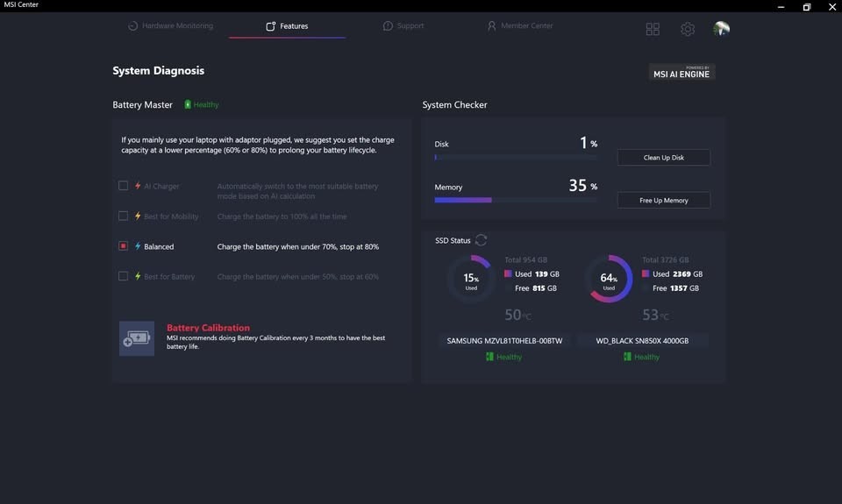This screenshot has height=504, width=842.
Task: Open the Support tab
Action: tap(403, 25)
